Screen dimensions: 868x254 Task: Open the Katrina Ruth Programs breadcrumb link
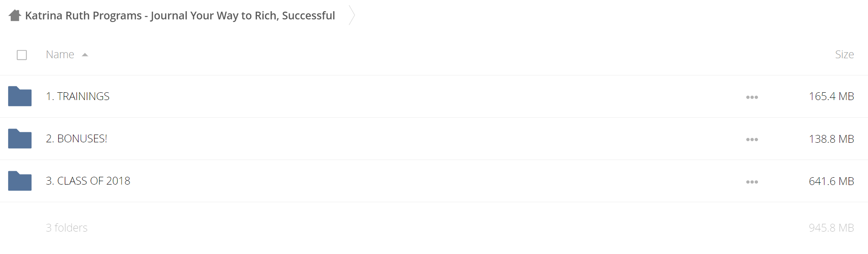(x=180, y=16)
